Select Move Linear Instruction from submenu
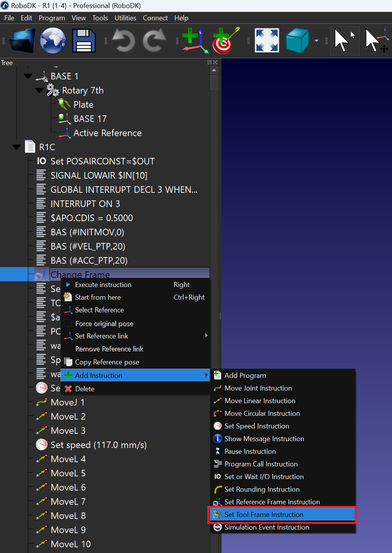 click(260, 401)
